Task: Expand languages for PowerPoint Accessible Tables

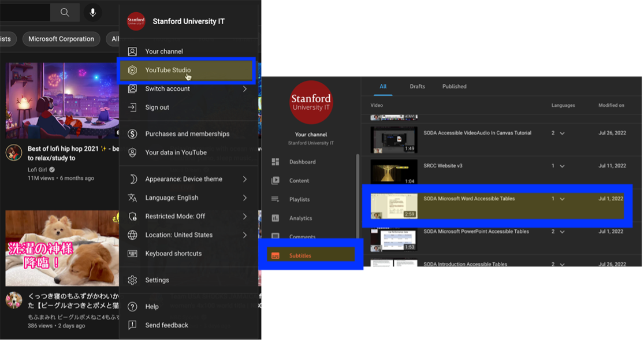Action: 562,232
